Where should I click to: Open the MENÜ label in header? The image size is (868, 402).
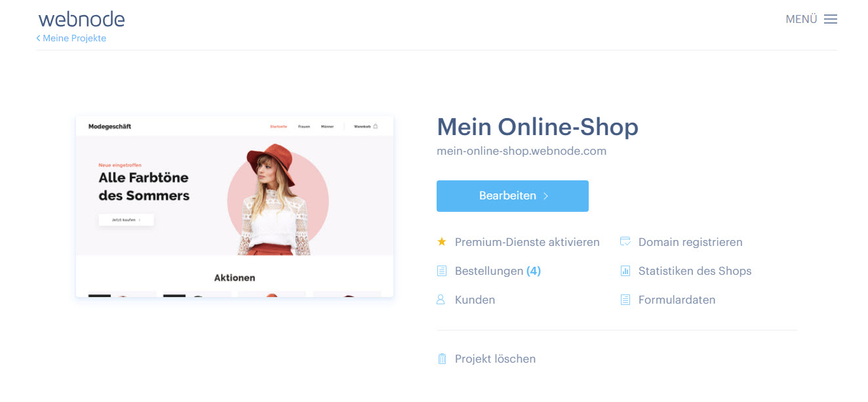click(x=801, y=20)
